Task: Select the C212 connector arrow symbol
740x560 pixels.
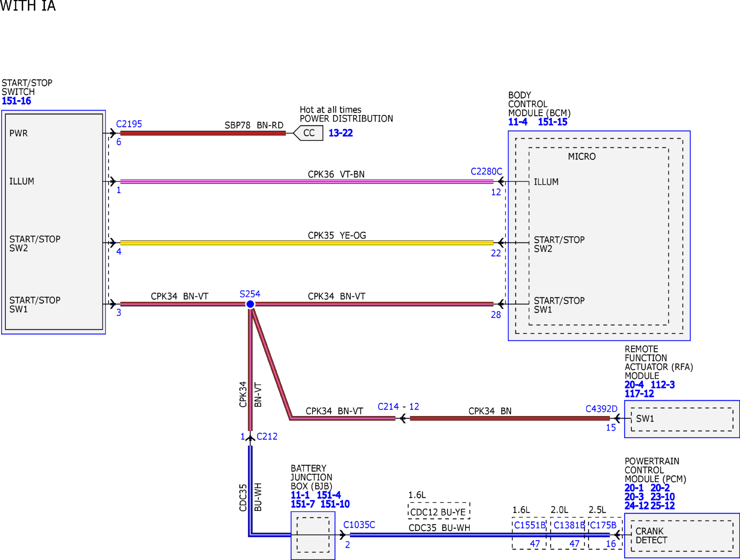Action: (x=250, y=438)
